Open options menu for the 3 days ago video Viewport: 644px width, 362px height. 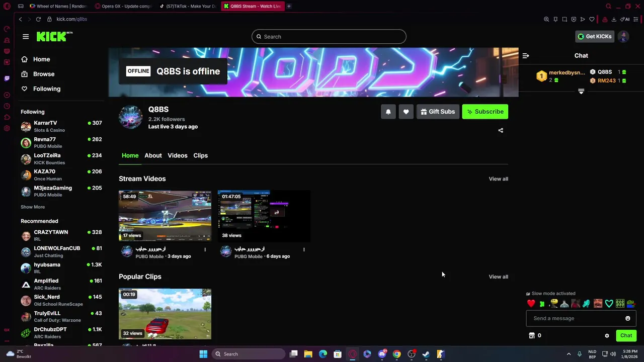pos(205,249)
